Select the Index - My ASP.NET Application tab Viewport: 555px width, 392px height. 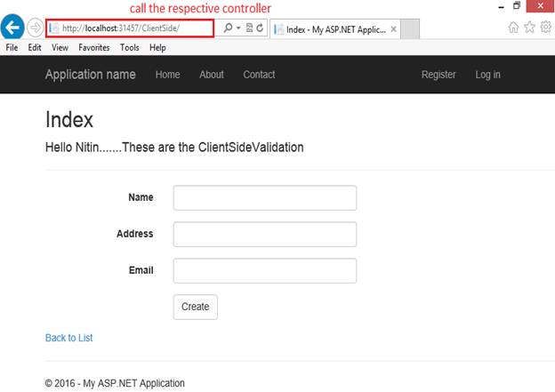pyautogui.click(x=335, y=29)
